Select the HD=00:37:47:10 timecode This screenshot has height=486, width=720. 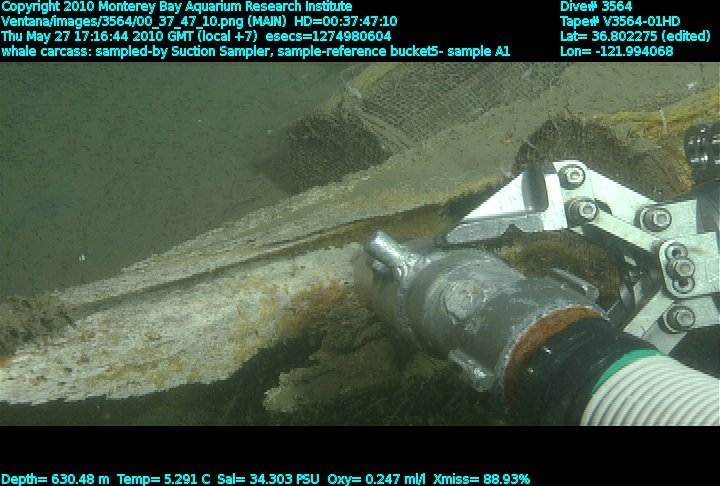tap(346, 22)
